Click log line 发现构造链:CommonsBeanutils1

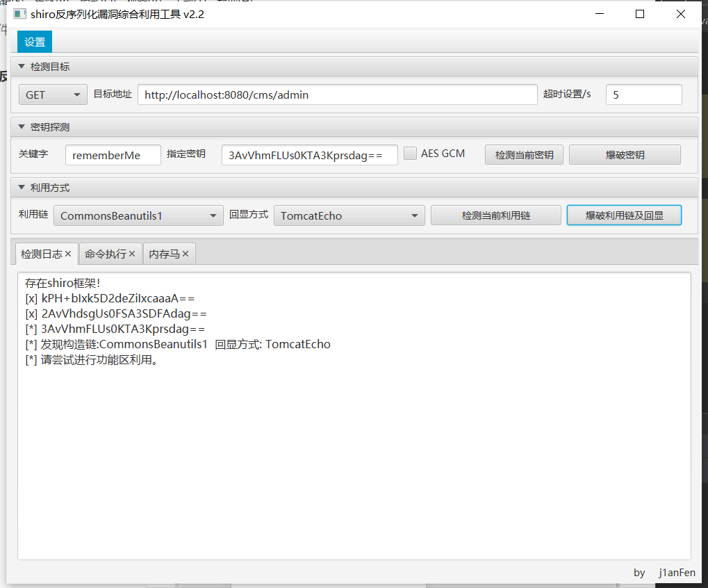coord(178,345)
